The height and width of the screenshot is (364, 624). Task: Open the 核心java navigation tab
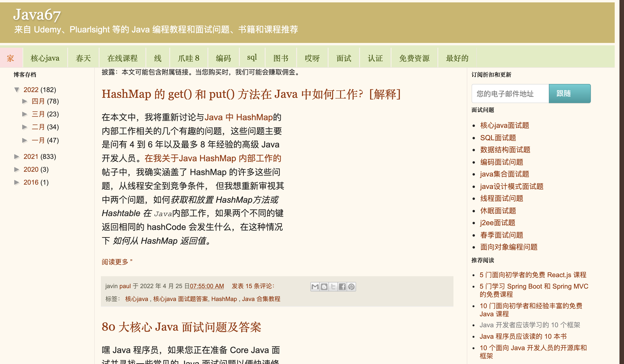[45, 58]
